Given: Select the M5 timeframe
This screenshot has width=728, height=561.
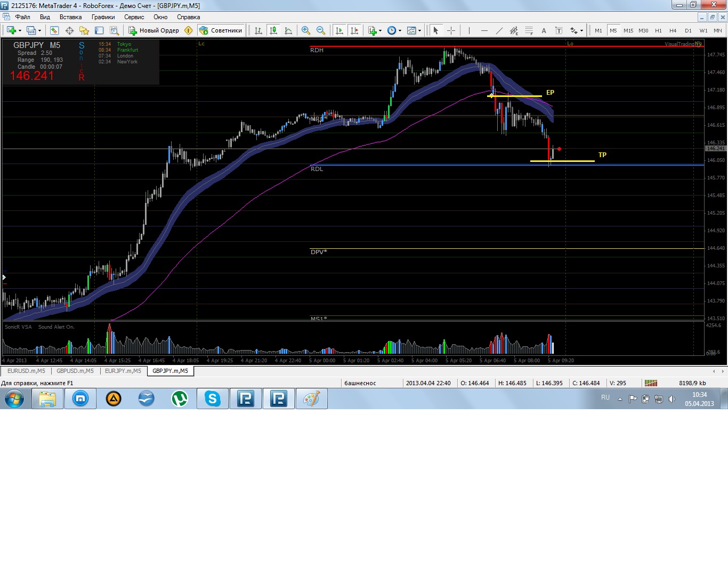Looking at the screenshot, I should coord(613,30).
